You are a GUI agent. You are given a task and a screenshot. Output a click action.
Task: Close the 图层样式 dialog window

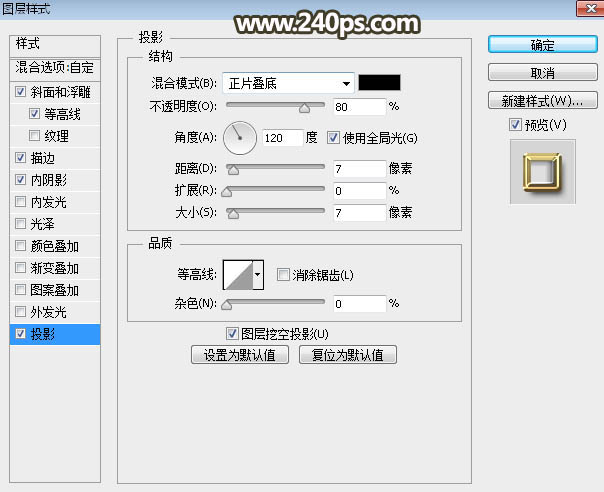[x=590, y=8]
